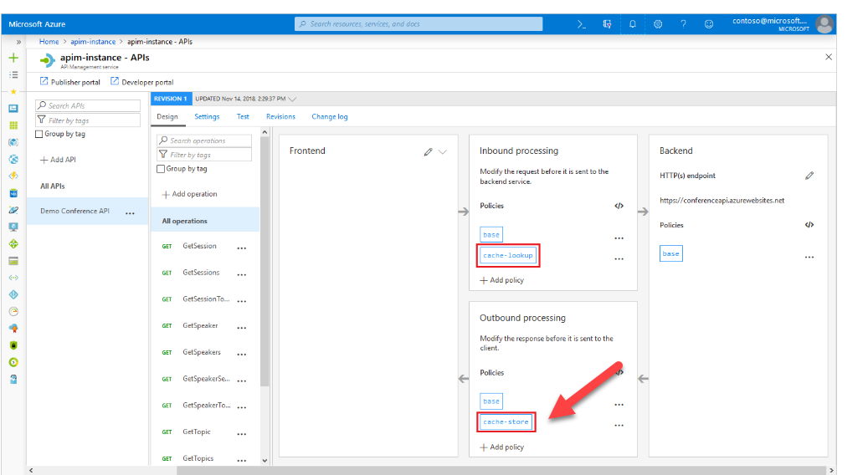The image size is (868, 475).
Task: Switch to the Test tab
Action: [x=243, y=117]
